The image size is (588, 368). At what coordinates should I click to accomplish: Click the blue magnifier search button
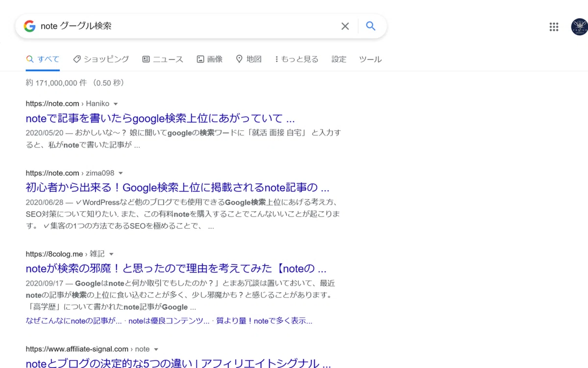click(371, 26)
